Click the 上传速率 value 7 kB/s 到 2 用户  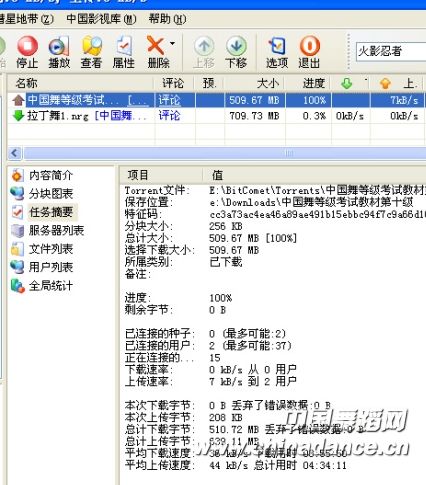[x=253, y=381]
